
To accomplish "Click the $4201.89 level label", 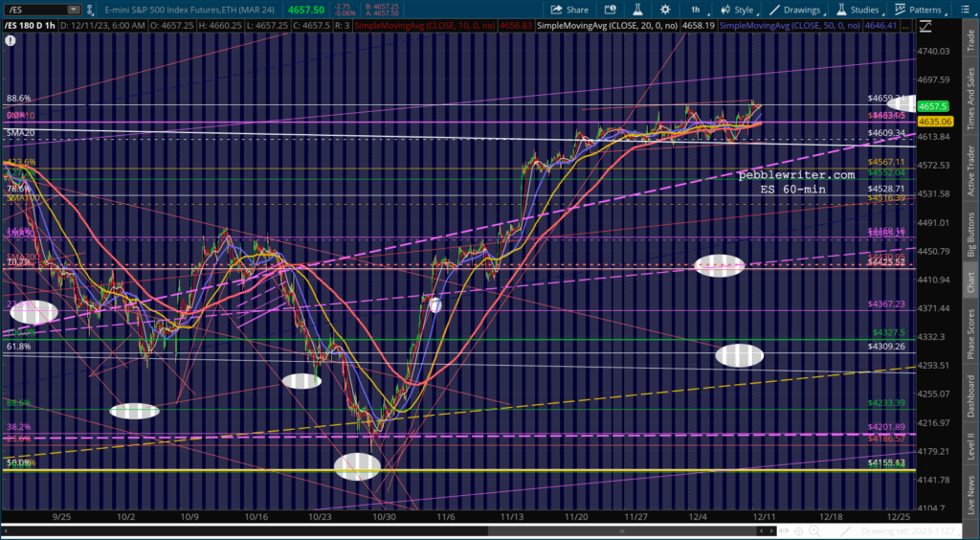I will (886, 427).
